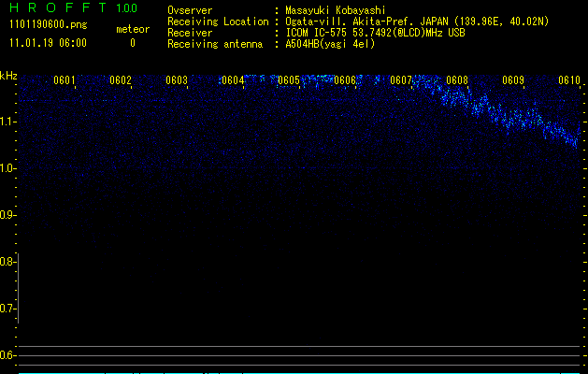Click the meteor count value 0
The image size is (588, 374).
pyautogui.click(x=133, y=43)
